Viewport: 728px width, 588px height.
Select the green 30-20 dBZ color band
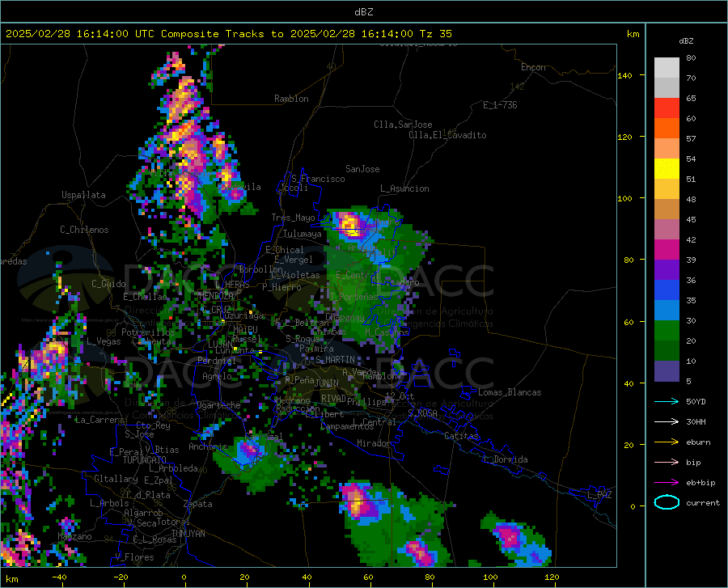(x=667, y=331)
